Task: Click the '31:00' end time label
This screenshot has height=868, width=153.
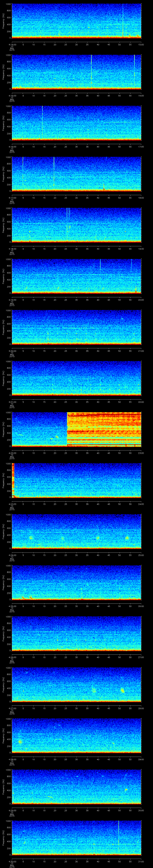Action: (141, 861)
